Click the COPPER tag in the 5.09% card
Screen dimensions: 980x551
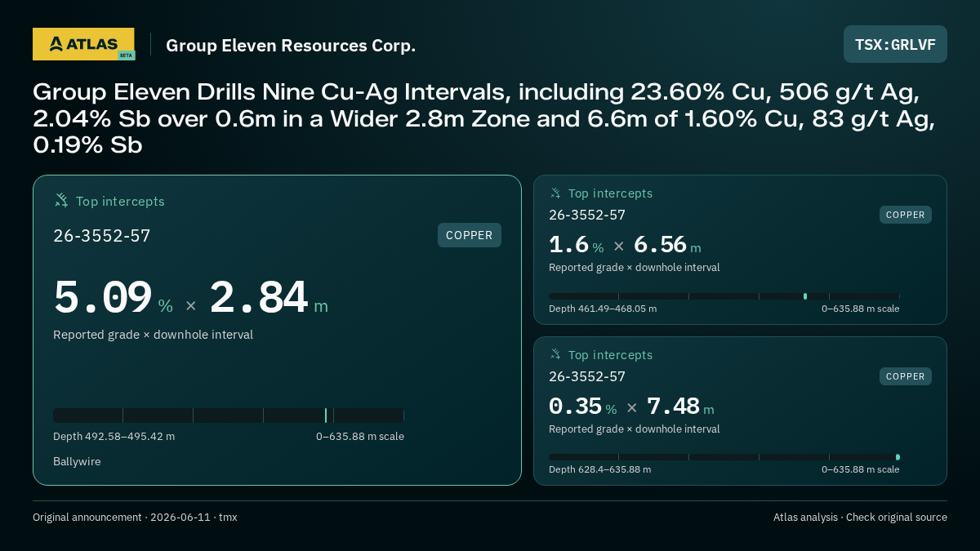(x=470, y=235)
